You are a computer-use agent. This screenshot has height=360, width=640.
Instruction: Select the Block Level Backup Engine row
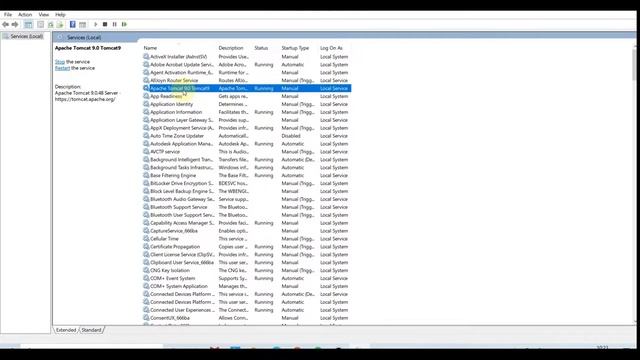pyautogui.click(x=247, y=191)
